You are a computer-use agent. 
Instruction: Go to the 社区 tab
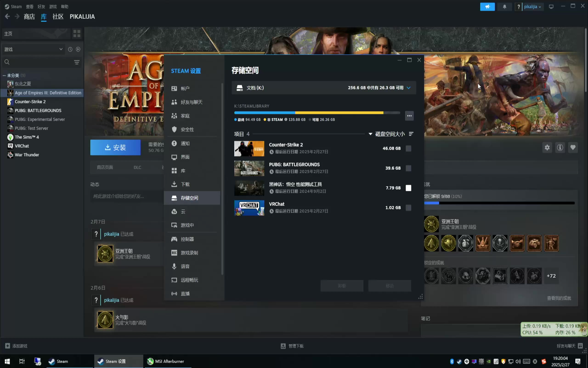tap(58, 16)
